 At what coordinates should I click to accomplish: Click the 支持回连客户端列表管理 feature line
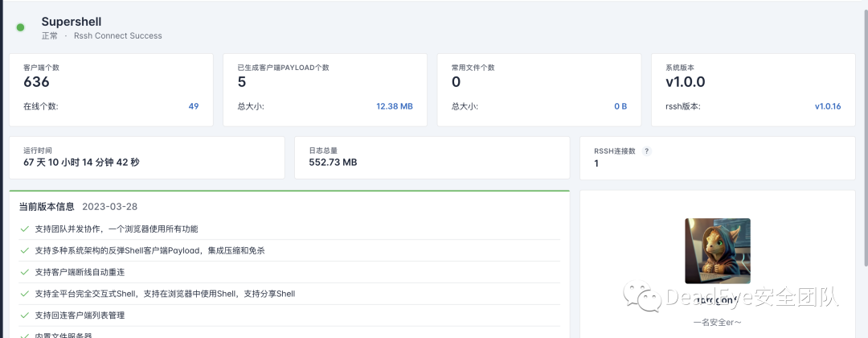pos(80,315)
